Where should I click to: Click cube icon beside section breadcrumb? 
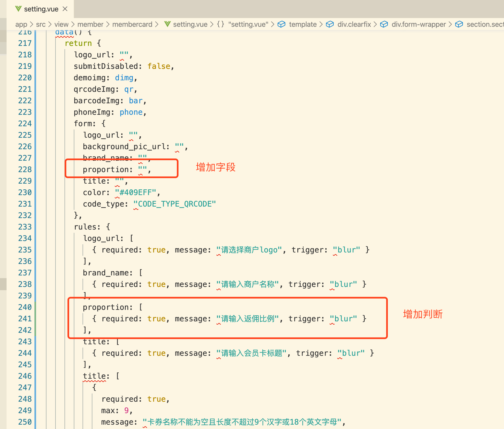[x=459, y=24]
